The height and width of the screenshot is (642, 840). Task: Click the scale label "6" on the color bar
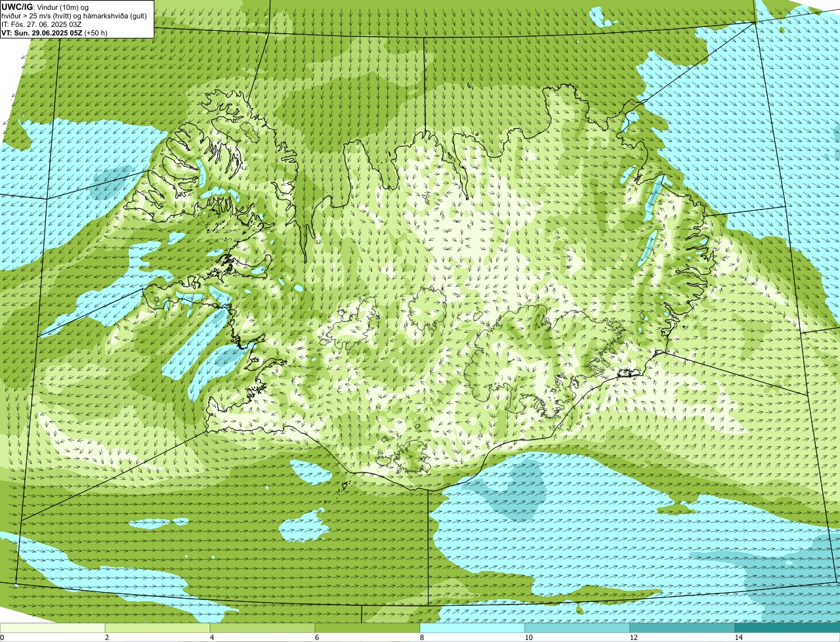pyautogui.click(x=317, y=637)
